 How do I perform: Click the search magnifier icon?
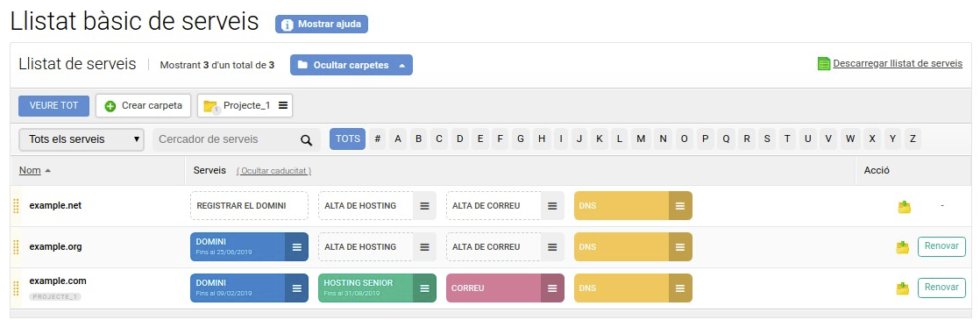(306, 140)
